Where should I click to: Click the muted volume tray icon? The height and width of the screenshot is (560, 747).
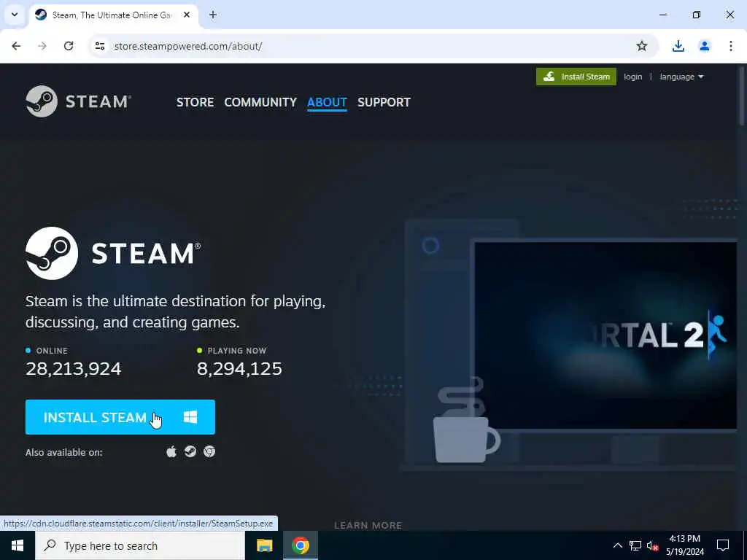652,545
